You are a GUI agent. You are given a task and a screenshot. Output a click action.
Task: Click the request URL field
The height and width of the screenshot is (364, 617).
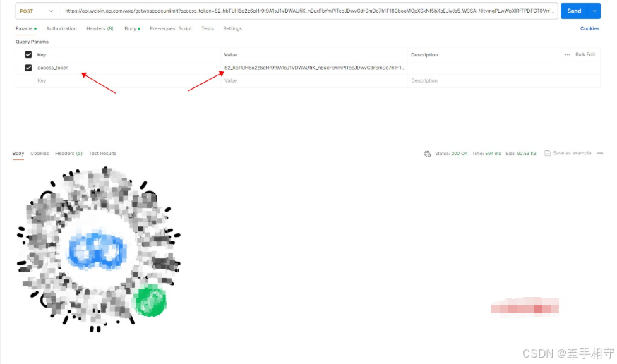coord(309,11)
